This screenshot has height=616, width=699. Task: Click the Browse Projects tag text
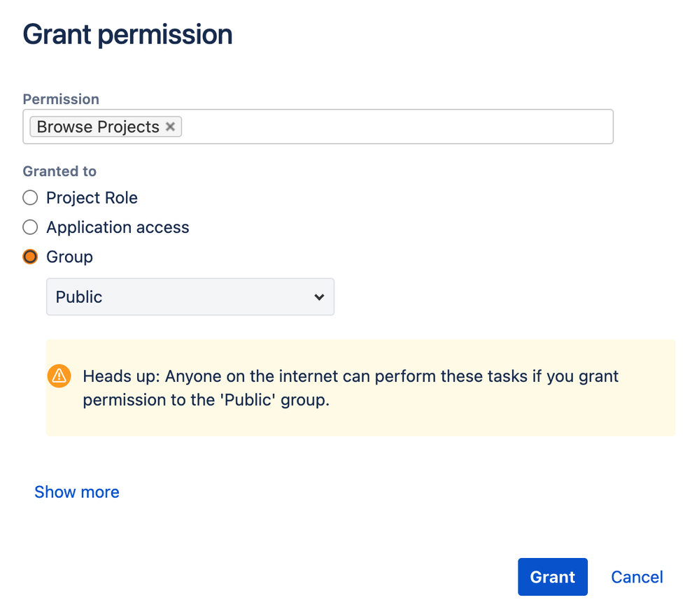coord(98,127)
